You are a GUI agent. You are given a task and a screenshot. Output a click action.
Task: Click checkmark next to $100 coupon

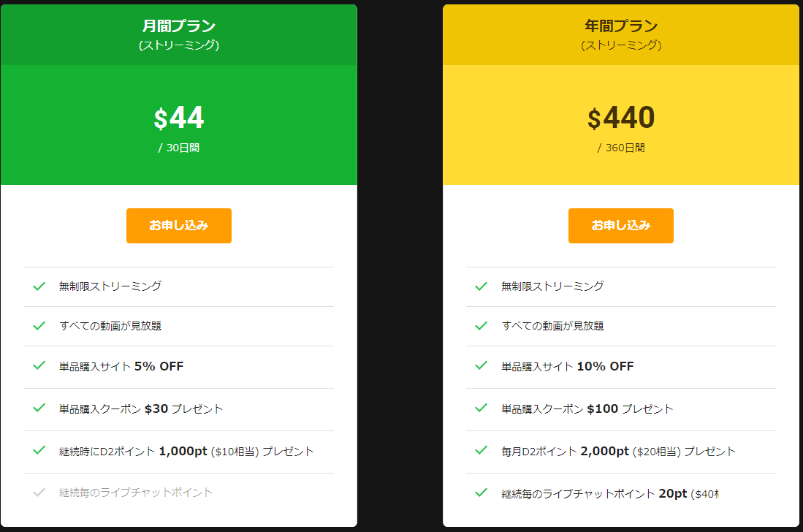pyautogui.click(x=481, y=408)
